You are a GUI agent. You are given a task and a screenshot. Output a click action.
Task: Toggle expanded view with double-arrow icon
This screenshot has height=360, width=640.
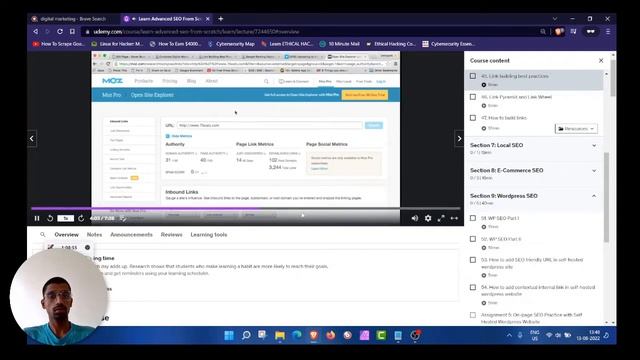[454, 218]
